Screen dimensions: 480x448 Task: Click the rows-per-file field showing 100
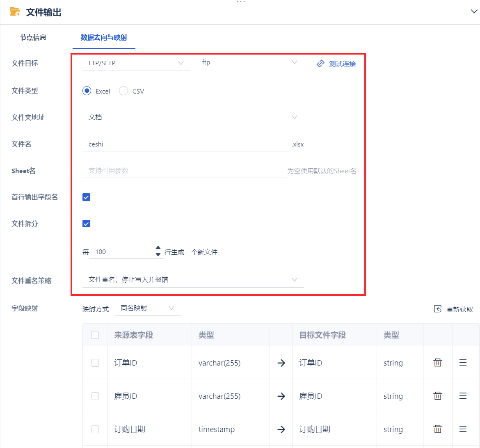point(122,252)
